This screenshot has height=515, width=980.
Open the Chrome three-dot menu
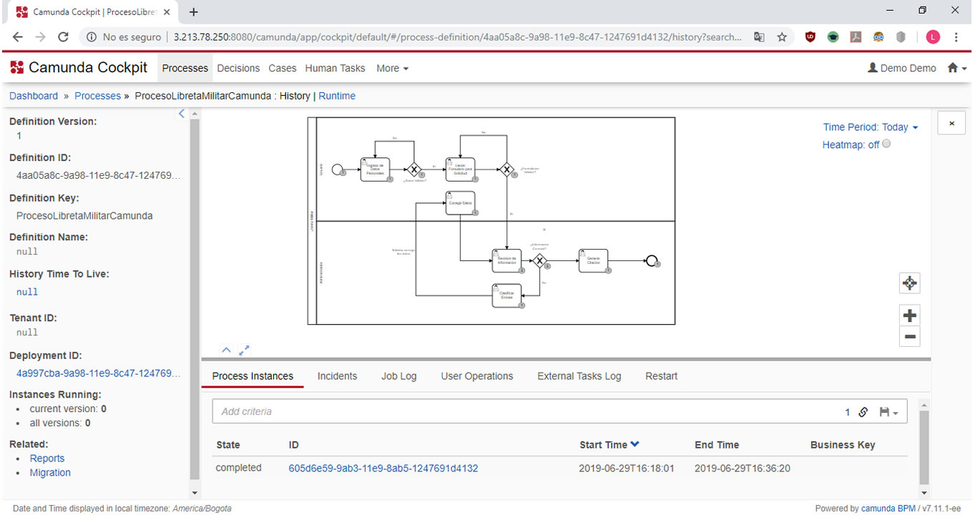(956, 37)
